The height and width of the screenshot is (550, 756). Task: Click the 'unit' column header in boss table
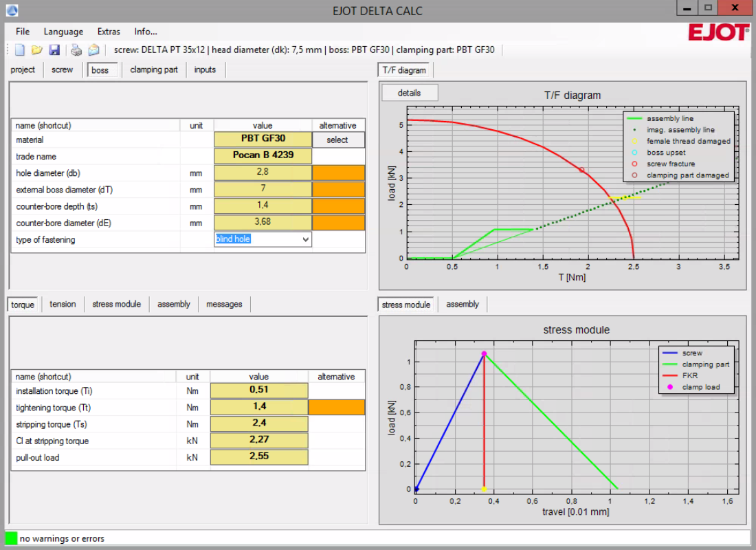click(197, 125)
